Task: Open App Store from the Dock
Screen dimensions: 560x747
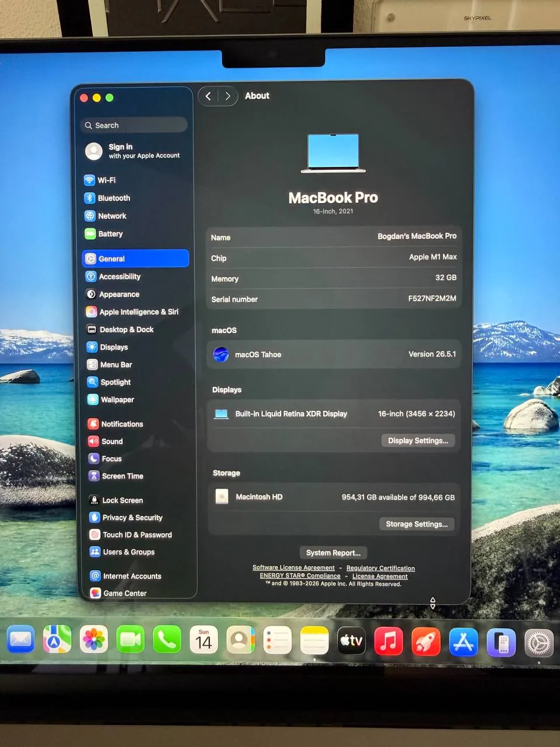Action: tap(464, 642)
